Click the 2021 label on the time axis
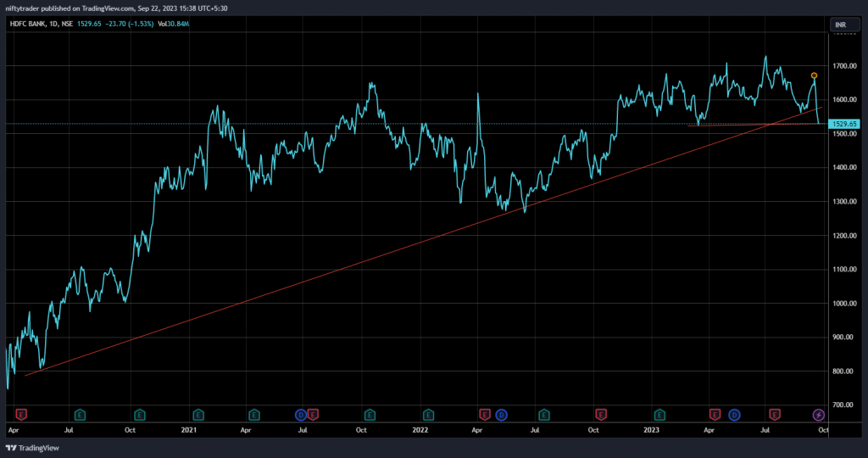868x458 pixels. [x=189, y=430]
